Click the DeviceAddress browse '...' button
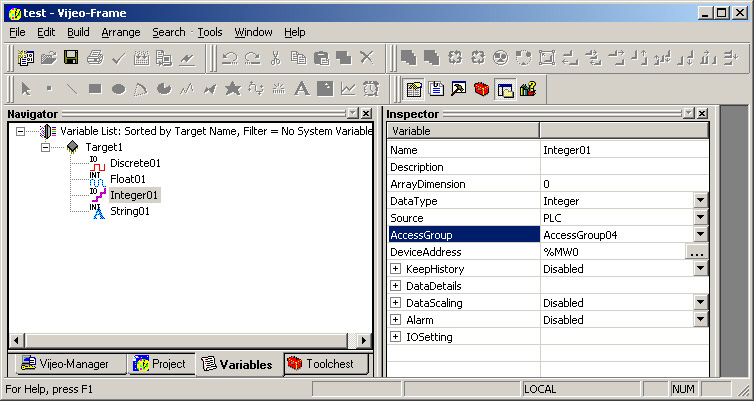This screenshot has height=401, width=754. (x=697, y=252)
